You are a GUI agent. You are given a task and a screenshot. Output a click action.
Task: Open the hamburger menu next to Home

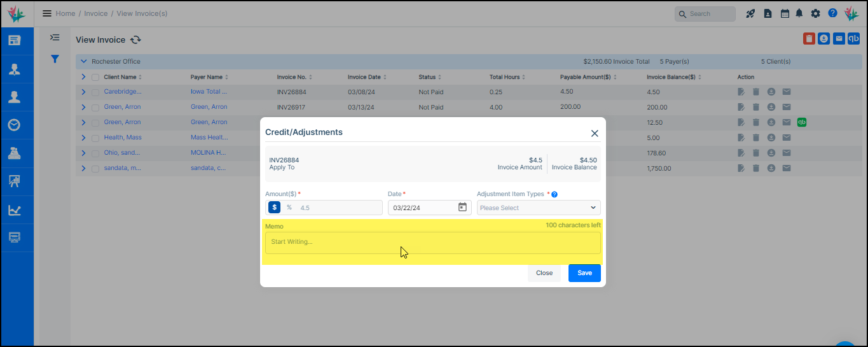point(47,13)
